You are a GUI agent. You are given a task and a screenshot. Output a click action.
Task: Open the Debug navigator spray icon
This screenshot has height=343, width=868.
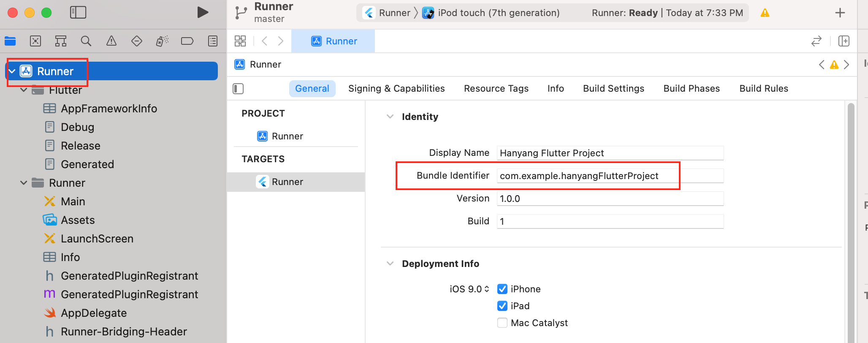162,41
